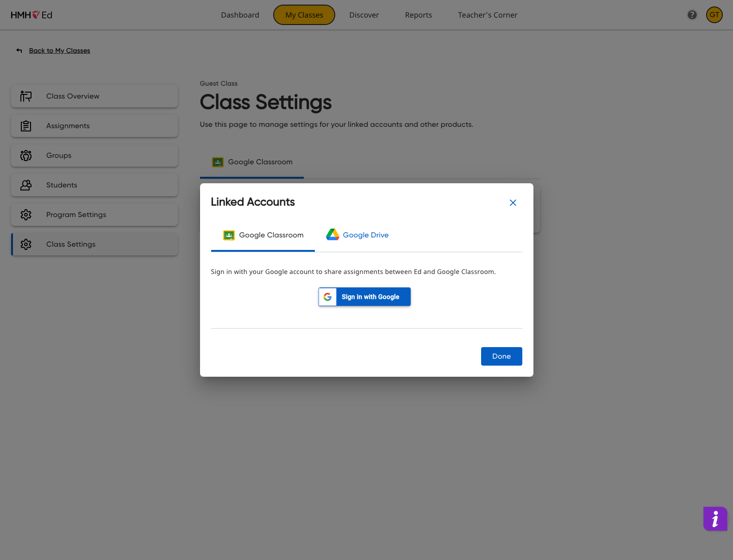Select the My Classes navigation item
Screen dimensions: 733x560
click(x=304, y=15)
